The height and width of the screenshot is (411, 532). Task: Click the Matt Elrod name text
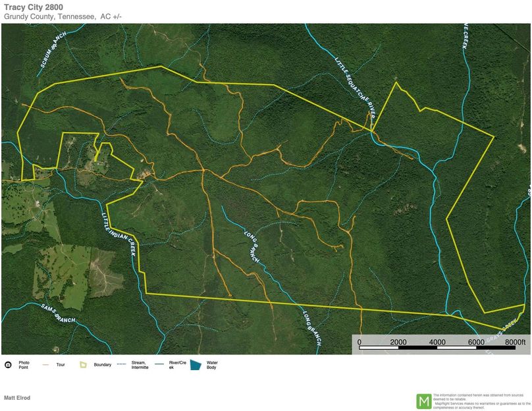[17, 398]
